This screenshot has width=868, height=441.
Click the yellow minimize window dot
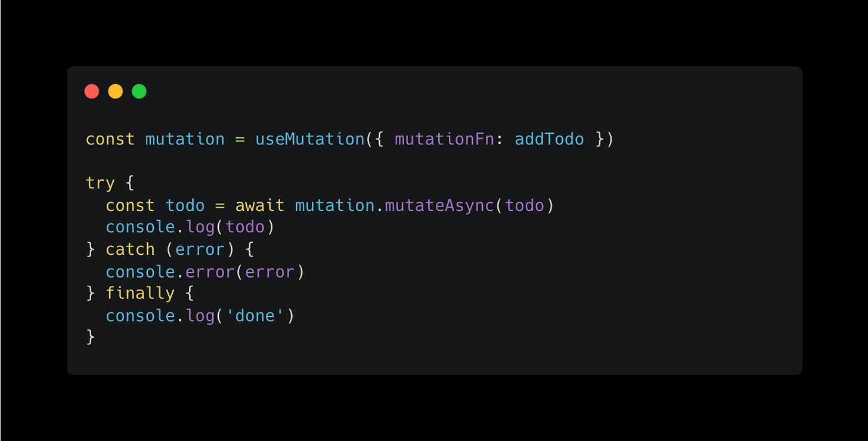point(116,91)
